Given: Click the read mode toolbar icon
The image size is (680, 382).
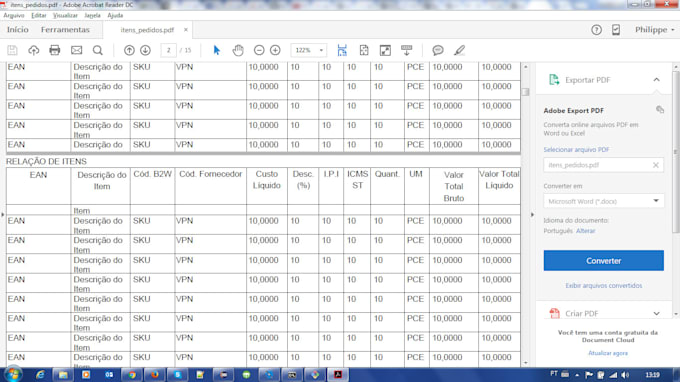Looking at the screenshot, I should 406,50.
